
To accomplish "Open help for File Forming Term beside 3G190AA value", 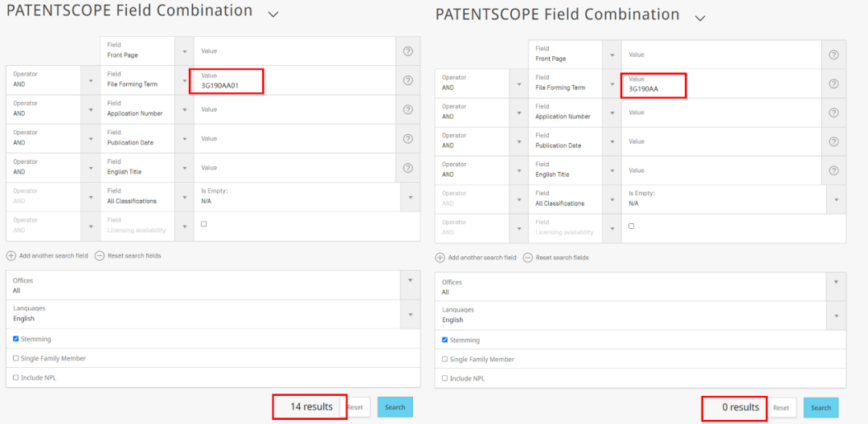I will pos(833,84).
